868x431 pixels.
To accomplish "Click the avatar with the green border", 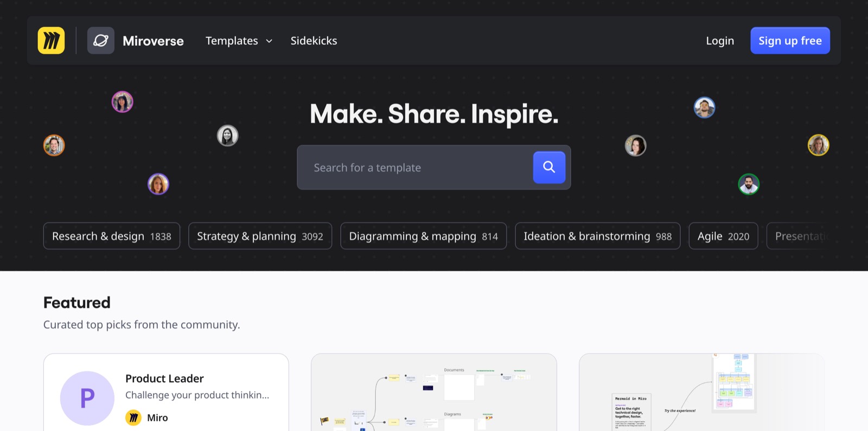I will 749,184.
